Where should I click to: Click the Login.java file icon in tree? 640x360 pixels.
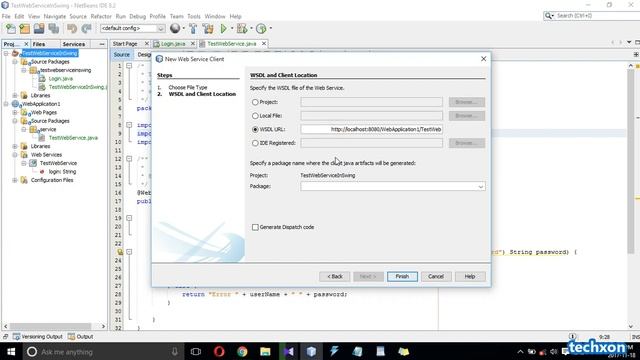click(42, 78)
